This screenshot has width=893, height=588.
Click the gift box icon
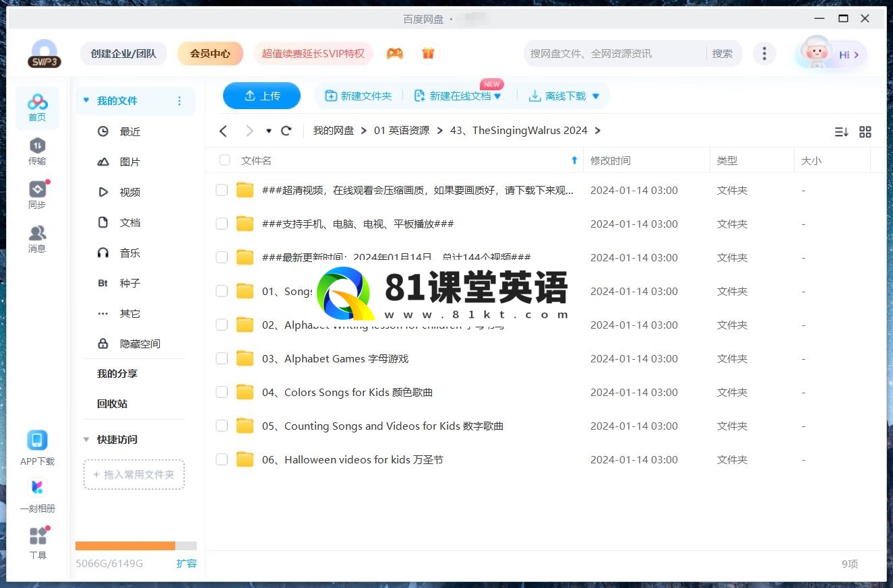(x=428, y=53)
